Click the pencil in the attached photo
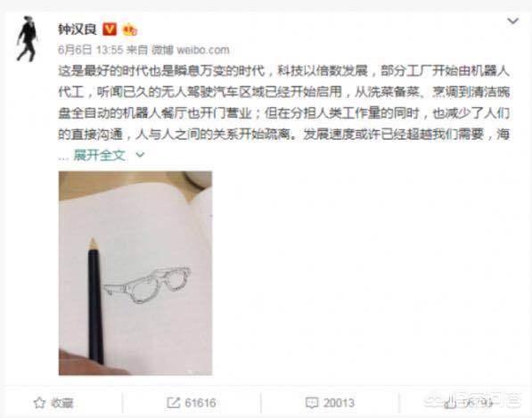This screenshot has width=532, height=418. point(95,301)
